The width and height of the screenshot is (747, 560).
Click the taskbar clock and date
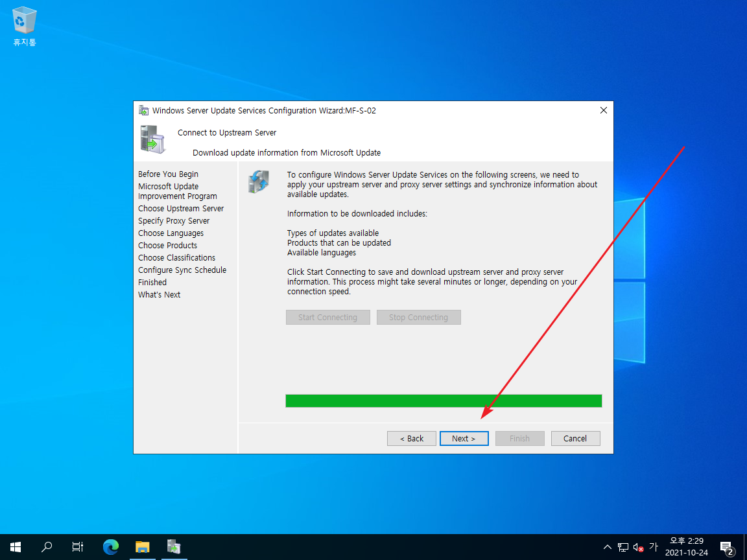click(687, 546)
